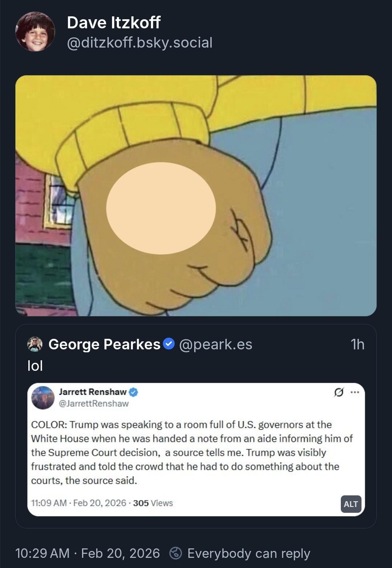The height and width of the screenshot is (568, 392).
Task: Click the George Pearkes name
Action: pyautogui.click(x=104, y=344)
